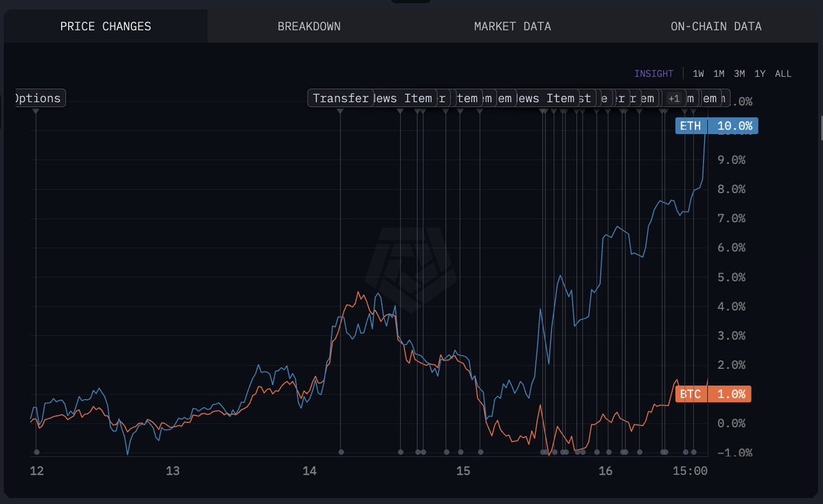Click the BTC 1.0% price label
This screenshot has height=504, width=823.
[713, 394]
